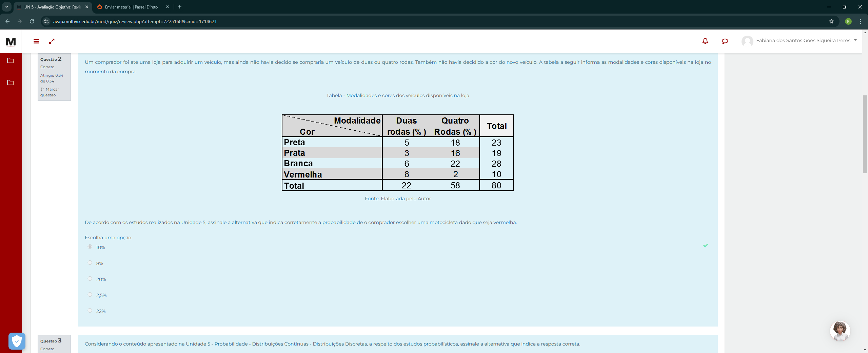Click the Multivix M logo

(x=11, y=41)
